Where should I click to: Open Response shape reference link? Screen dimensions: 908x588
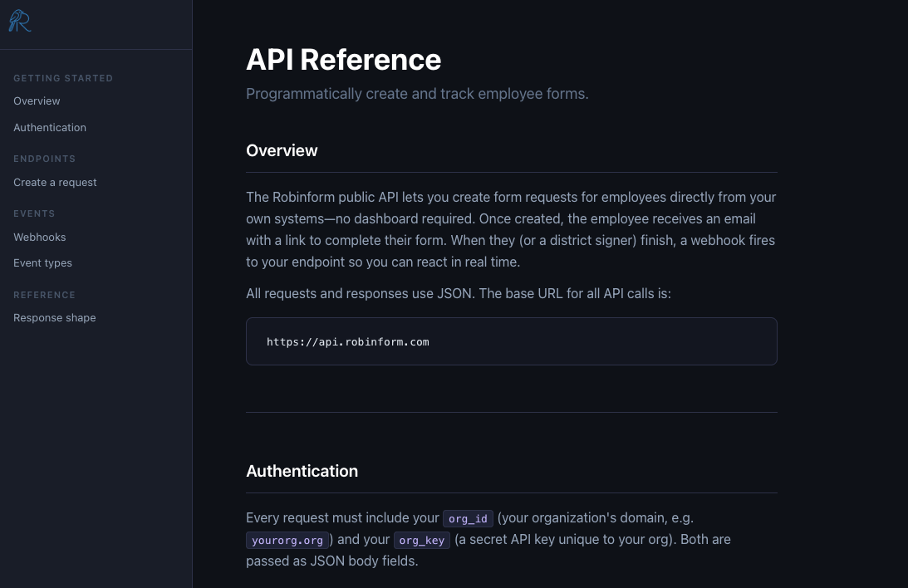tap(55, 318)
